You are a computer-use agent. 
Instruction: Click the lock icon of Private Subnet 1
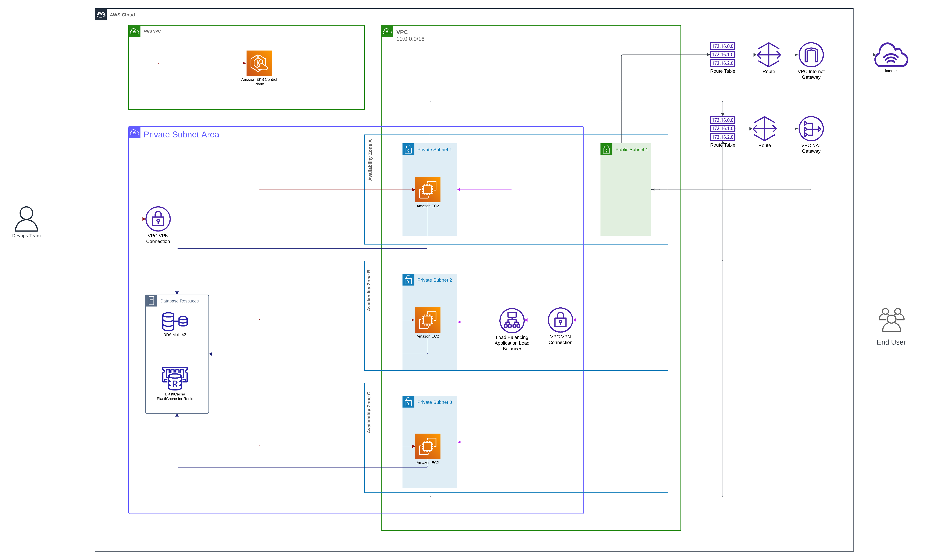(408, 149)
